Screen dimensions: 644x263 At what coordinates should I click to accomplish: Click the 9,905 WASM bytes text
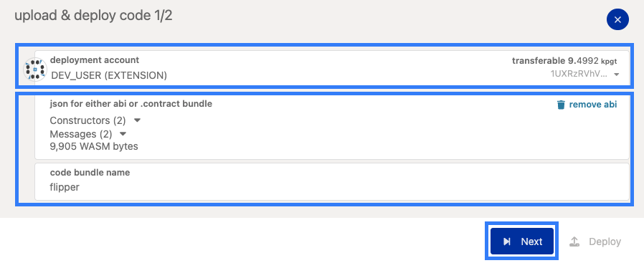pos(94,146)
